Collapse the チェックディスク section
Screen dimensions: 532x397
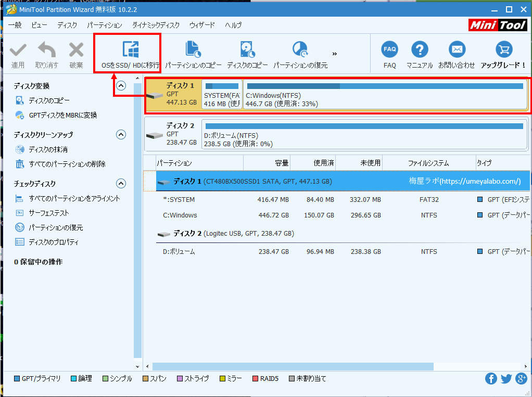(x=121, y=184)
